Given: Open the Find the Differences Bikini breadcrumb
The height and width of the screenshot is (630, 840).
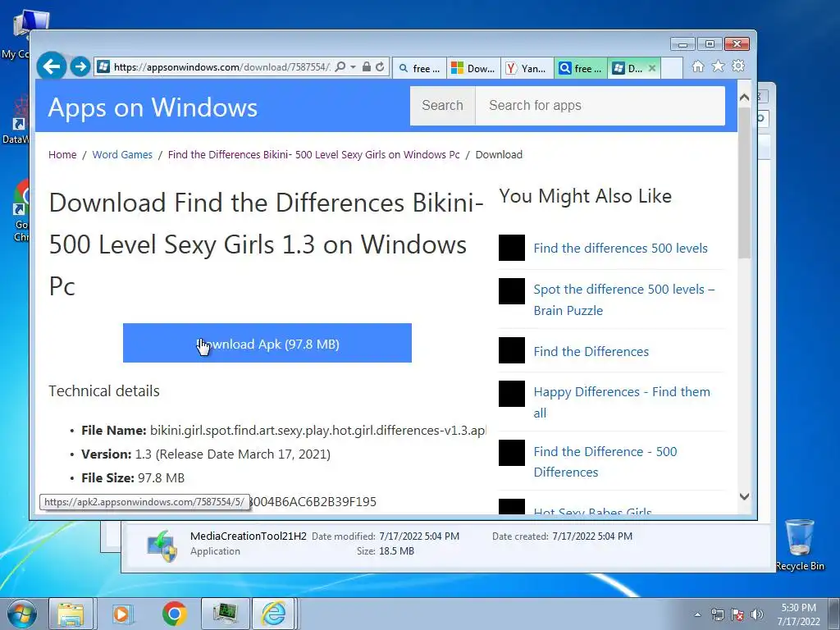Looking at the screenshot, I should coord(314,155).
